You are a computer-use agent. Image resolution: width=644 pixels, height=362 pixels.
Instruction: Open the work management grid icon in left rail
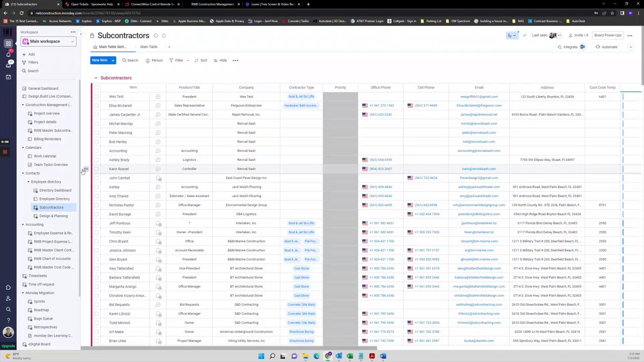tap(8, 44)
